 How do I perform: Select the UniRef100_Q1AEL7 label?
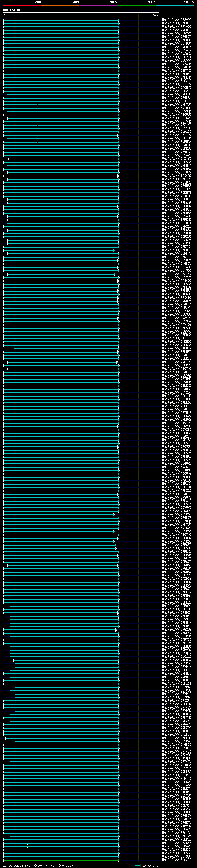(176, 409)
